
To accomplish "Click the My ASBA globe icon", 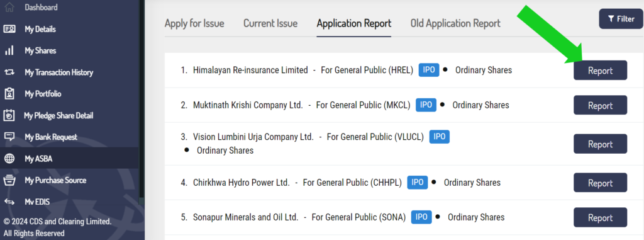I will pyautogui.click(x=9, y=159).
